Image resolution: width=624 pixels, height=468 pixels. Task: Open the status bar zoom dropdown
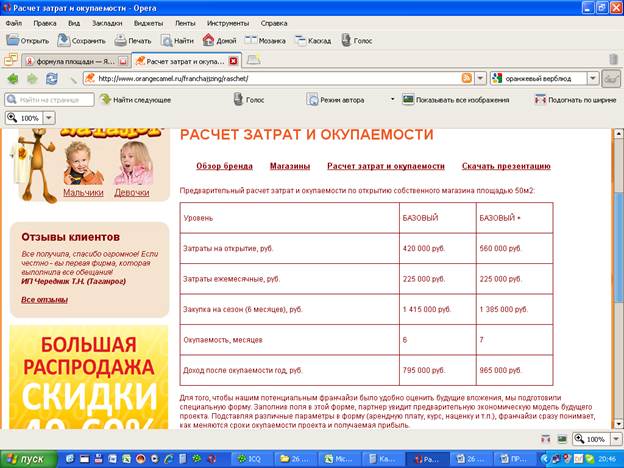tap(612, 439)
